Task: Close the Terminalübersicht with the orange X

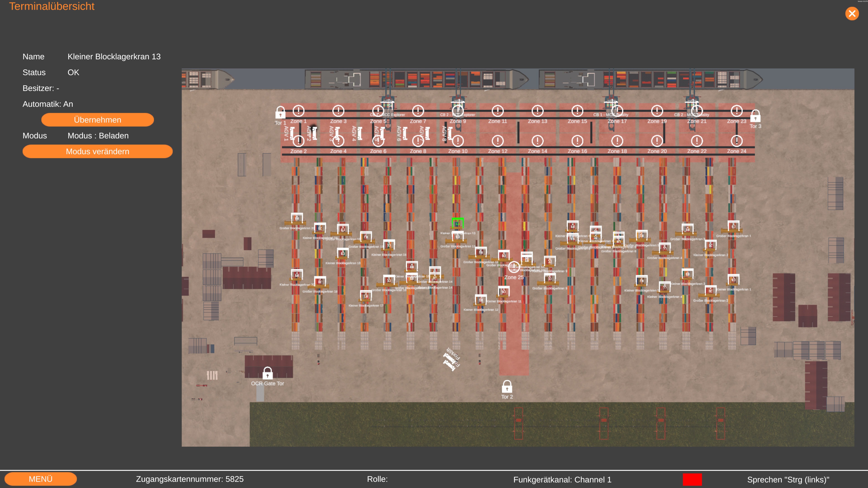Action: click(x=852, y=14)
